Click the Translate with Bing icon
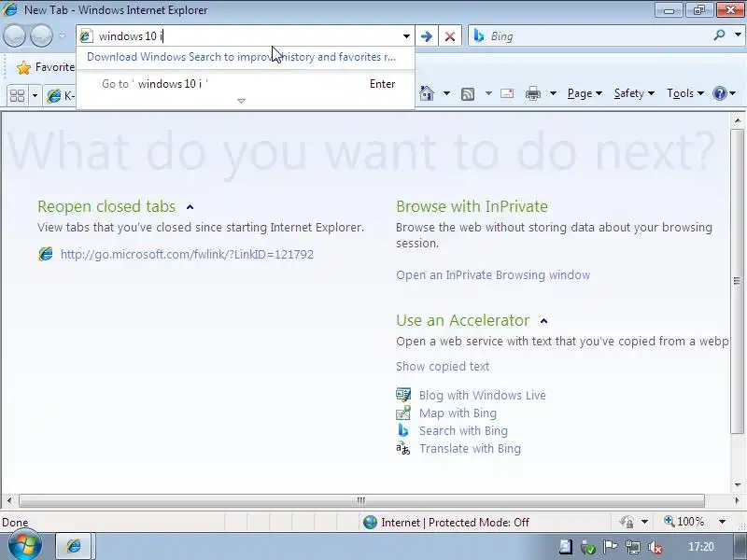The width and height of the screenshot is (747, 560). [x=403, y=448]
